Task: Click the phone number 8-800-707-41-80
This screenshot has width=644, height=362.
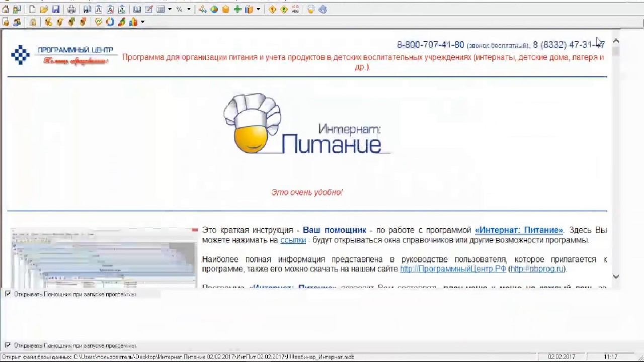Action: click(430, 45)
